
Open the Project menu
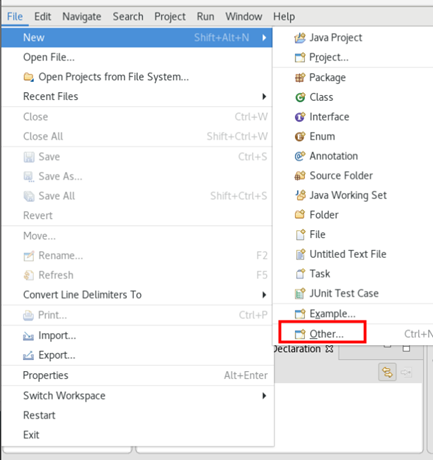pos(170,17)
